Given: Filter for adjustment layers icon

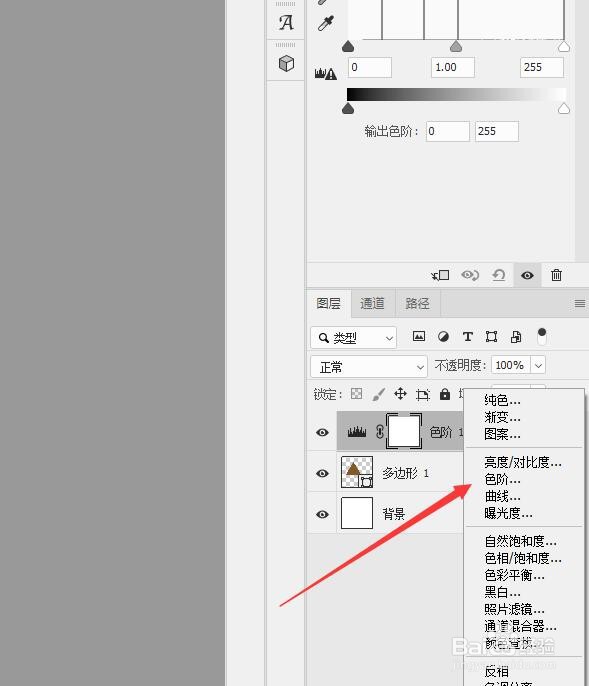Looking at the screenshot, I should pyautogui.click(x=443, y=336).
